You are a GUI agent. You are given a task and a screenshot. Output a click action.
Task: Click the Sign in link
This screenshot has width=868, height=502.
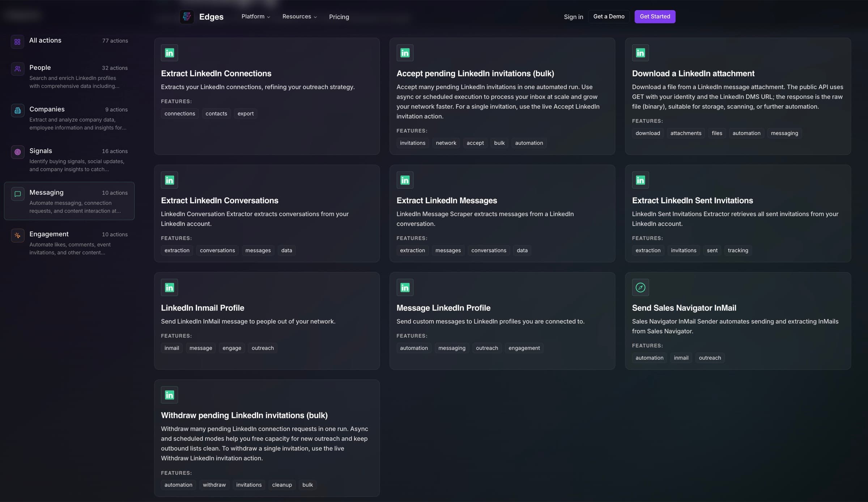(x=573, y=17)
